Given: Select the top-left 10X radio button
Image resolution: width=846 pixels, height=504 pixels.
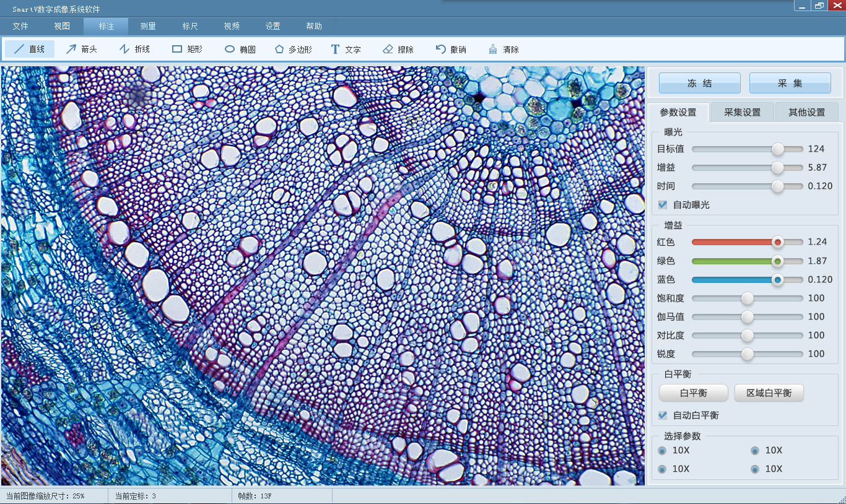Looking at the screenshot, I should click(662, 451).
